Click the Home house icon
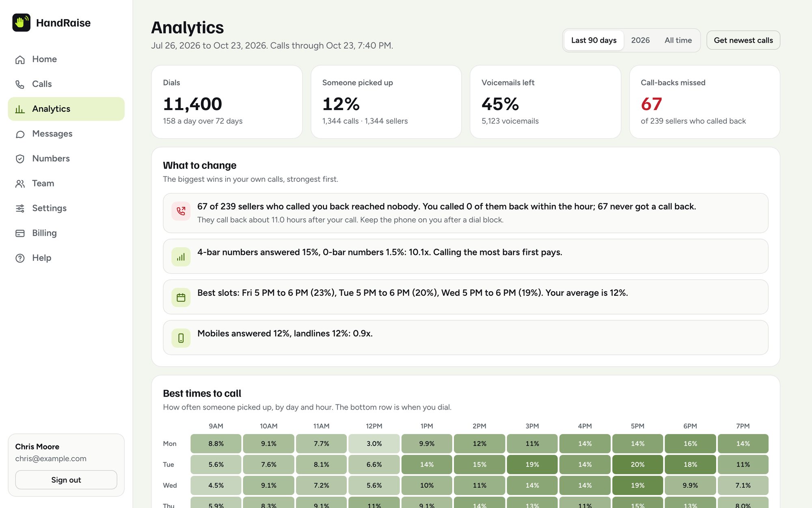This screenshot has width=812, height=508. tap(20, 59)
